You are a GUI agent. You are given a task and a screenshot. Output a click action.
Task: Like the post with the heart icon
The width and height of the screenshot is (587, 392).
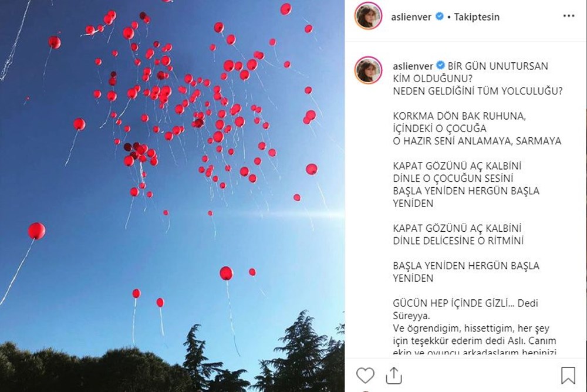(365, 375)
